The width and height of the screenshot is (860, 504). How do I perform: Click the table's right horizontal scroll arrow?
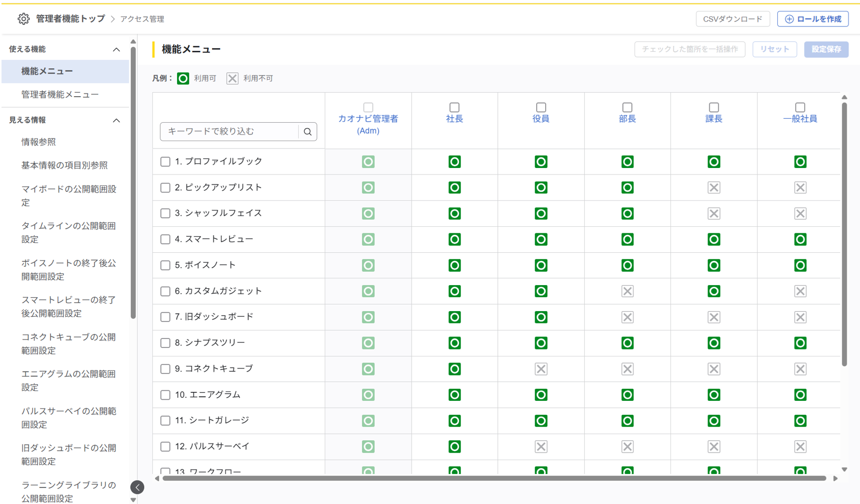[x=835, y=479]
